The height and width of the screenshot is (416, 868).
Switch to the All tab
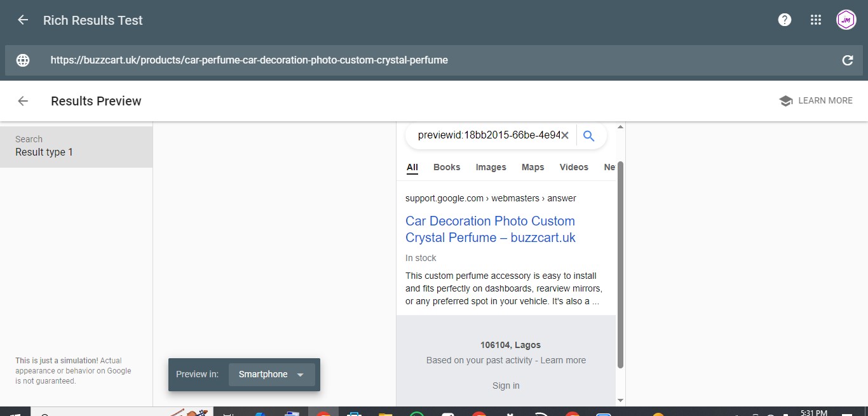point(412,168)
